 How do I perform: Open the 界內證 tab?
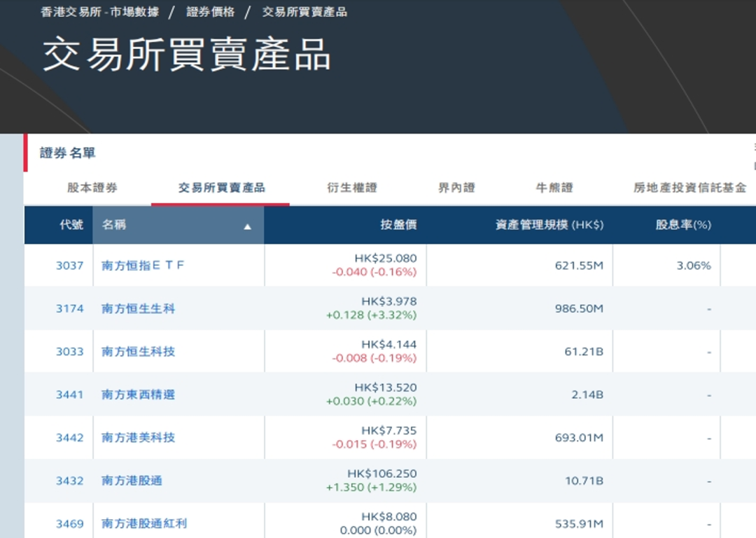[x=456, y=187]
